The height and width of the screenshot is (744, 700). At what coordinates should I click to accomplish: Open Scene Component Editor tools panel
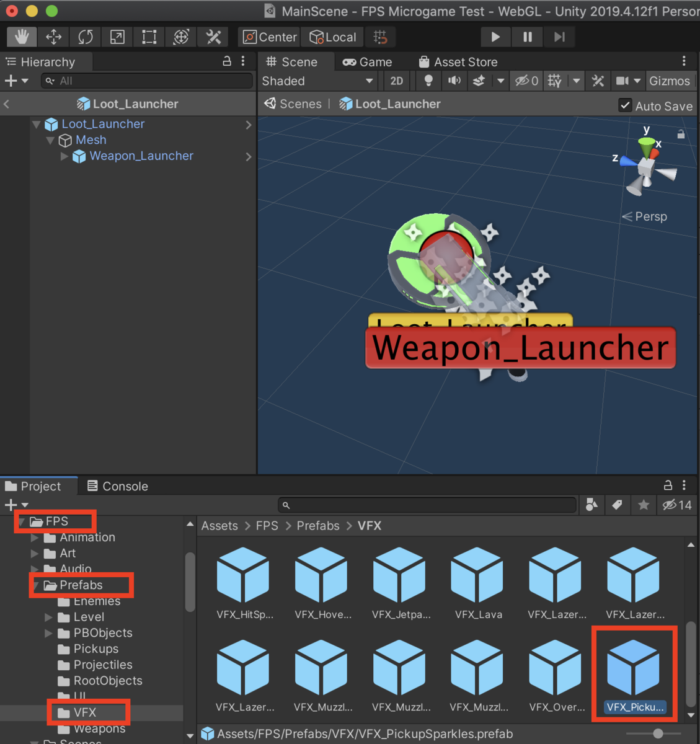tap(598, 81)
